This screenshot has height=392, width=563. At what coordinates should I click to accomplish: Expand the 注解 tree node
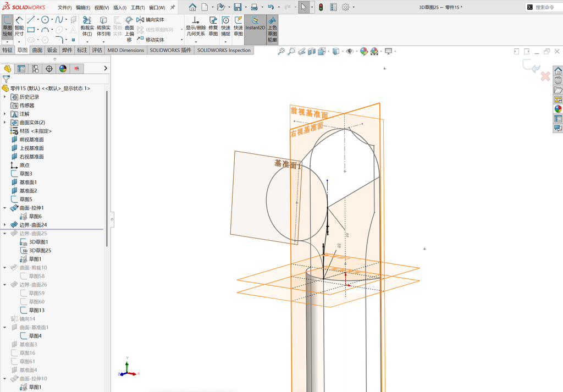coord(4,114)
